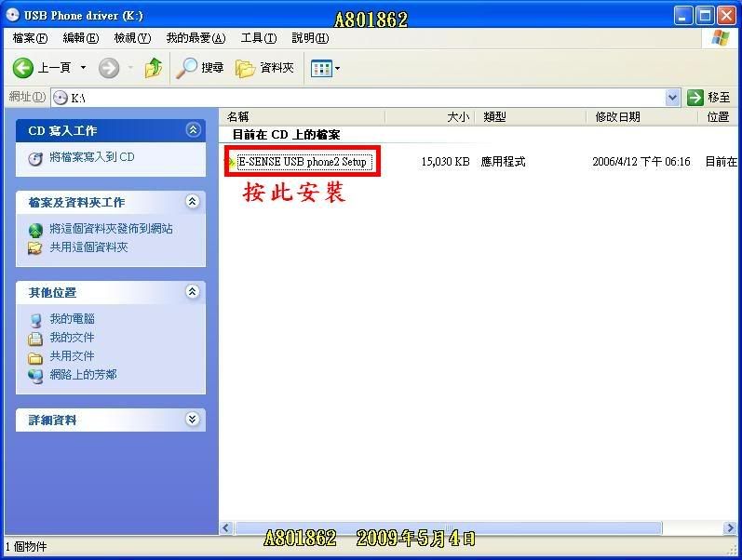Click the network neighborhood icon
This screenshot has width=742, height=560.
click(35, 376)
